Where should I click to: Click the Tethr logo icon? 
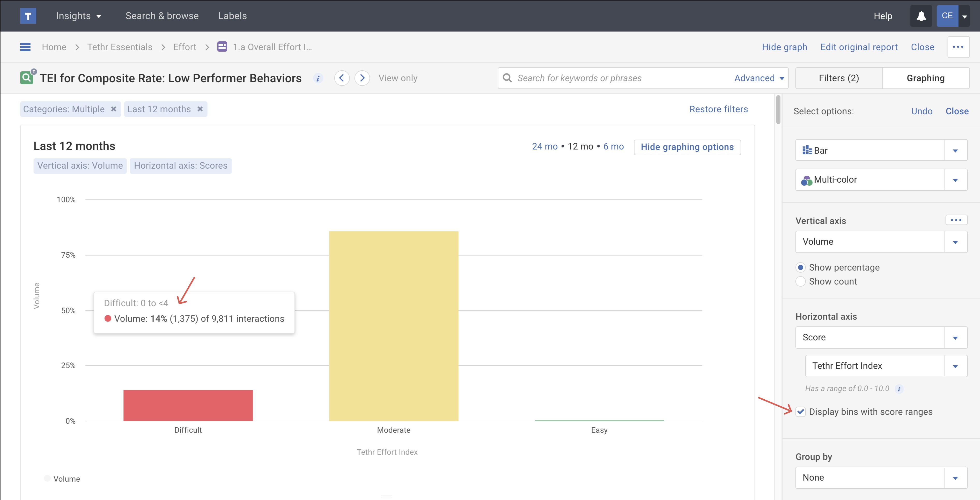coord(28,16)
